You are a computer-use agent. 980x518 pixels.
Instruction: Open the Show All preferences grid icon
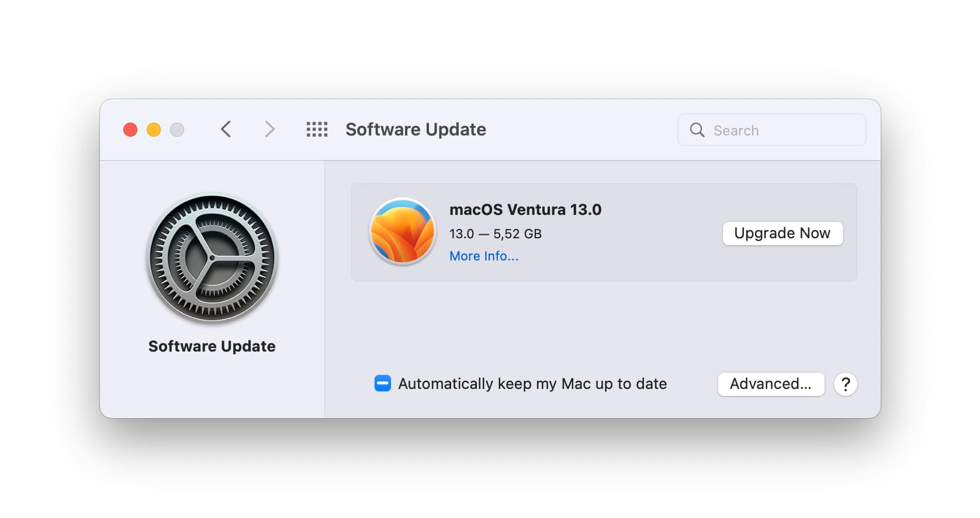click(317, 129)
